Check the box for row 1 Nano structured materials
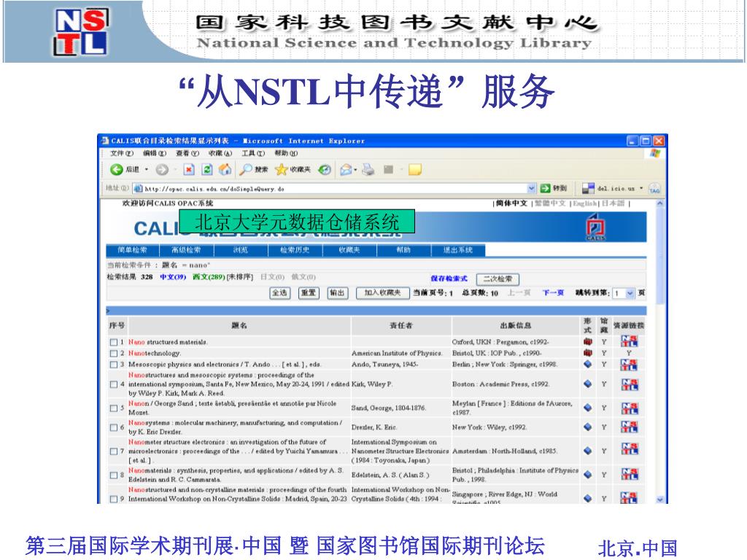This screenshot has height=560, width=747. coord(113,342)
